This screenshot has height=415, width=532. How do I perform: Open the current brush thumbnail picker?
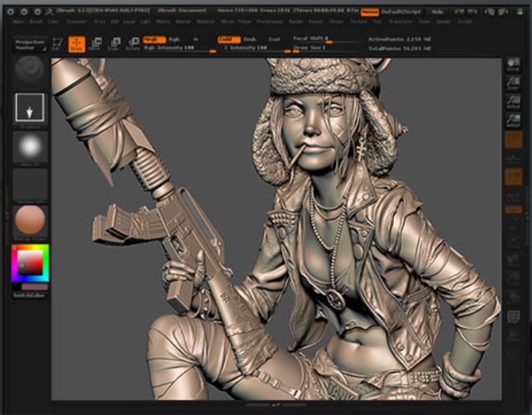tap(30, 71)
